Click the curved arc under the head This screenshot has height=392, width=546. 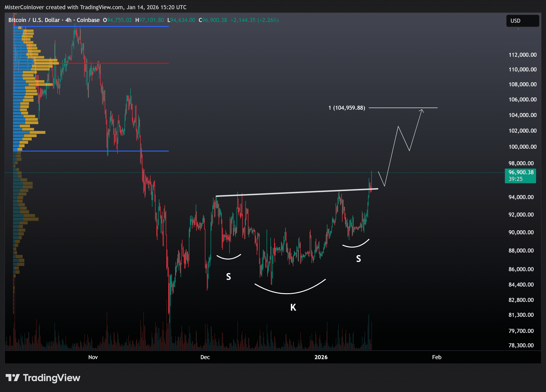coord(288,293)
